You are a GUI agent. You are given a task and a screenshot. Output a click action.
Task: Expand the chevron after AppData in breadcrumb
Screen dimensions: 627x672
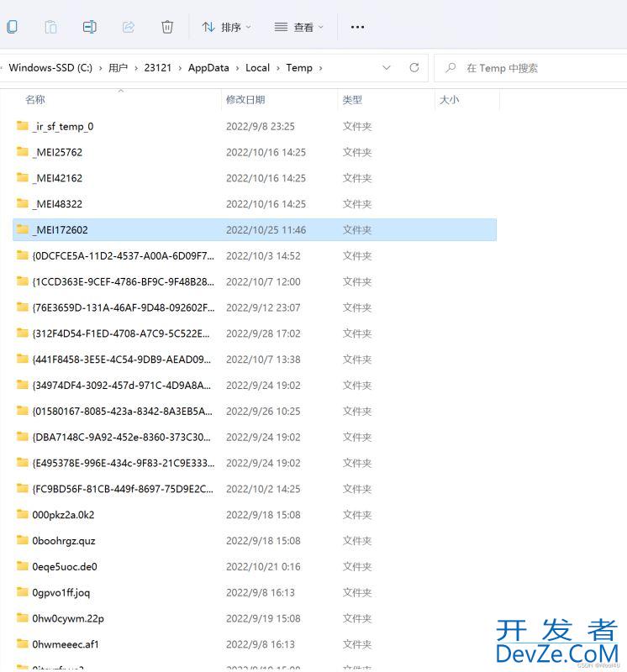point(237,68)
